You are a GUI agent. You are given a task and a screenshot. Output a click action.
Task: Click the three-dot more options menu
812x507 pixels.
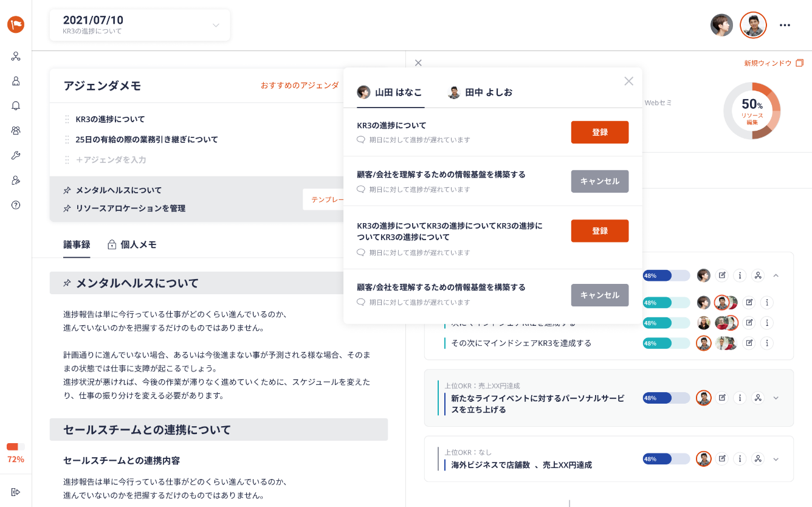[785, 26]
